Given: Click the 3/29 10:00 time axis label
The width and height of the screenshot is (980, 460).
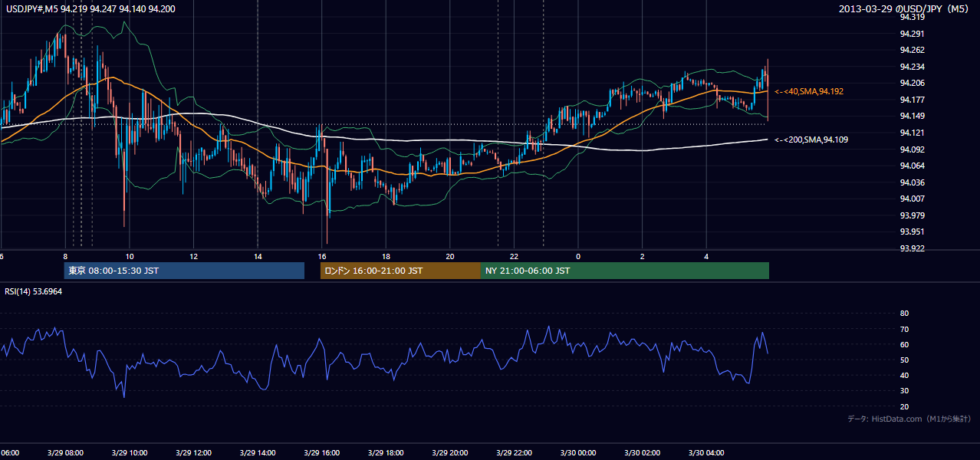Looking at the screenshot, I should point(130,452).
